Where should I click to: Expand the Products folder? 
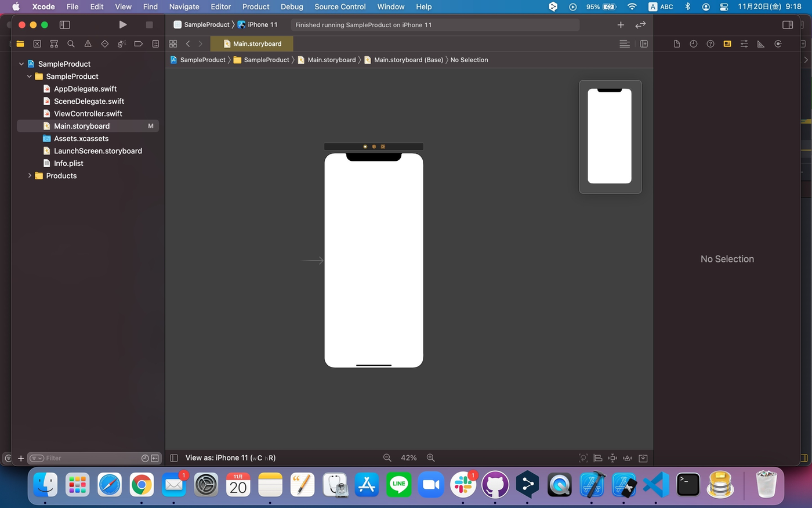pos(30,175)
